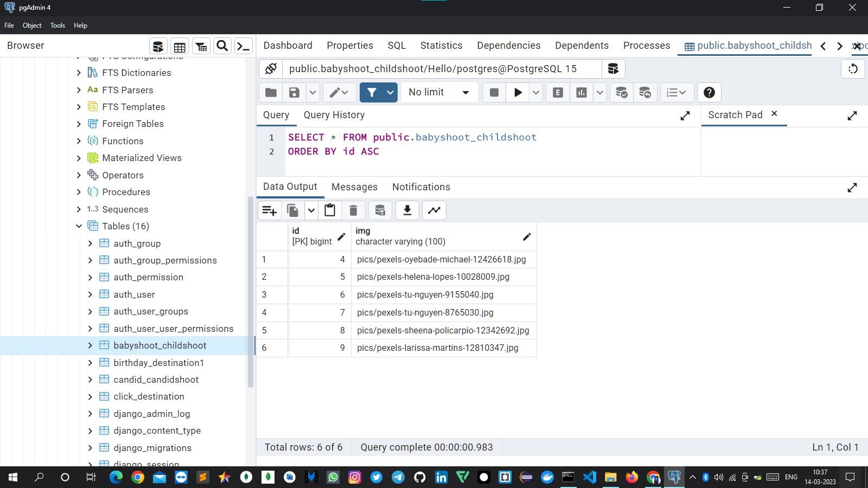Screen dimensions: 868x488
Task: Expand the Execute options dropdown arrow
Action: tap(536, 92)
